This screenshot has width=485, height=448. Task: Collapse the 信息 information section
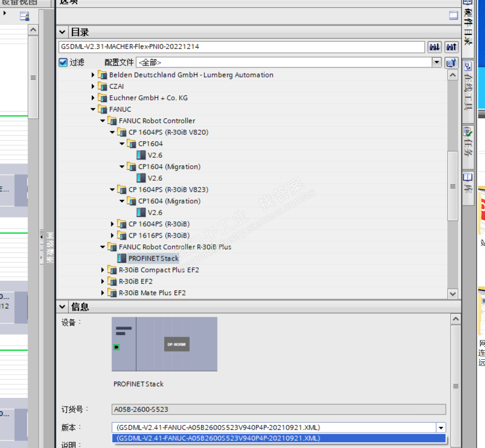pos(62,307)
